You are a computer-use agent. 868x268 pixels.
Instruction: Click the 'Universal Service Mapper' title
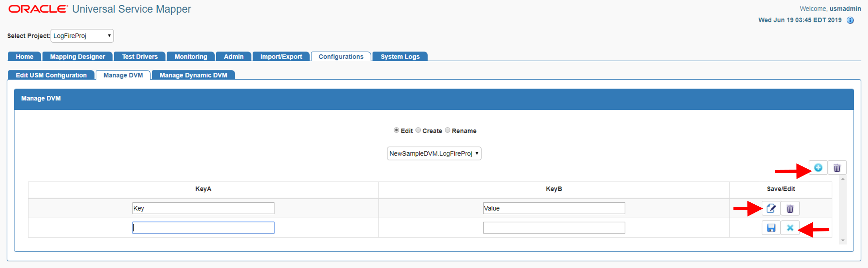(131, 9)
